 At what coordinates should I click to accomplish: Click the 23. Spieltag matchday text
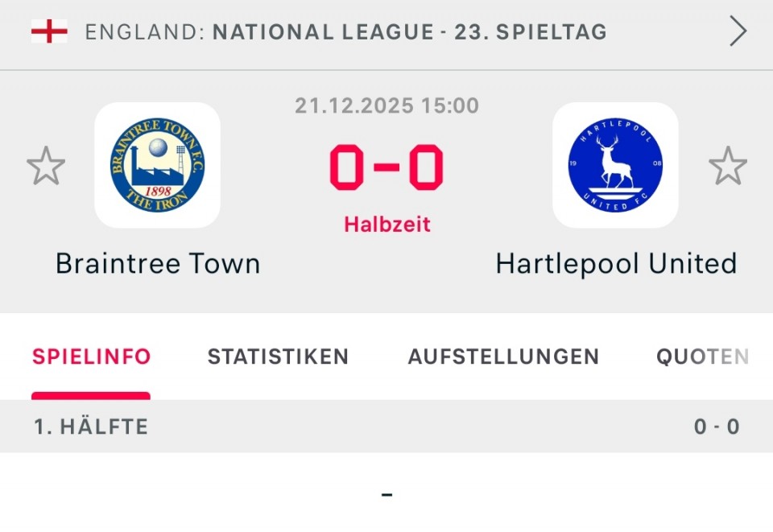coord(531,32)
